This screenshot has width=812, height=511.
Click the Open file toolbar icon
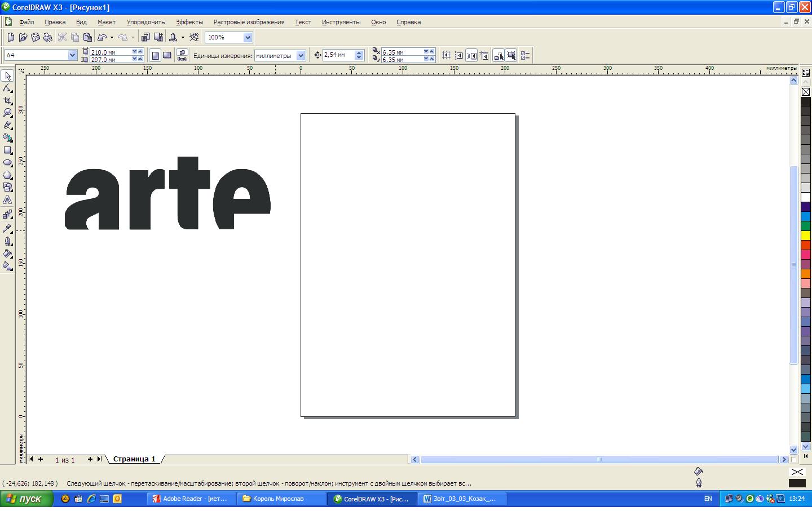click(23, 37)
